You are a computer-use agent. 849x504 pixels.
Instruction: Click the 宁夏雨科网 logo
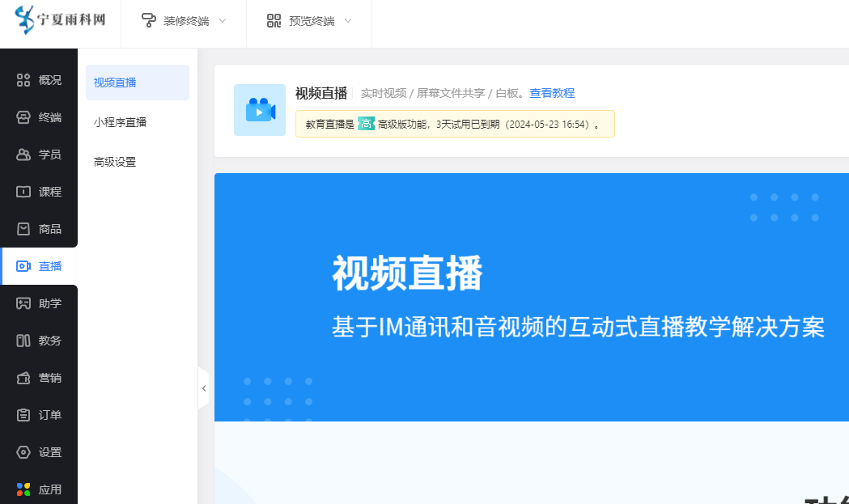point(60,20)
